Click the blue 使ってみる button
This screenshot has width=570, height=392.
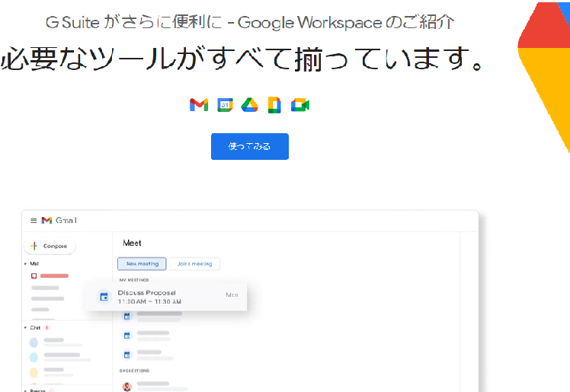[250, 146]
